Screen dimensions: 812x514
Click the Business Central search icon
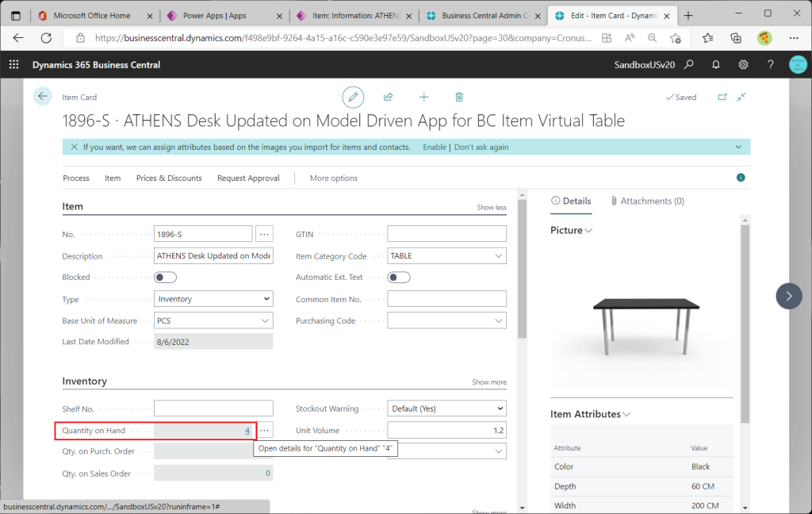click(x=689, y=65)
